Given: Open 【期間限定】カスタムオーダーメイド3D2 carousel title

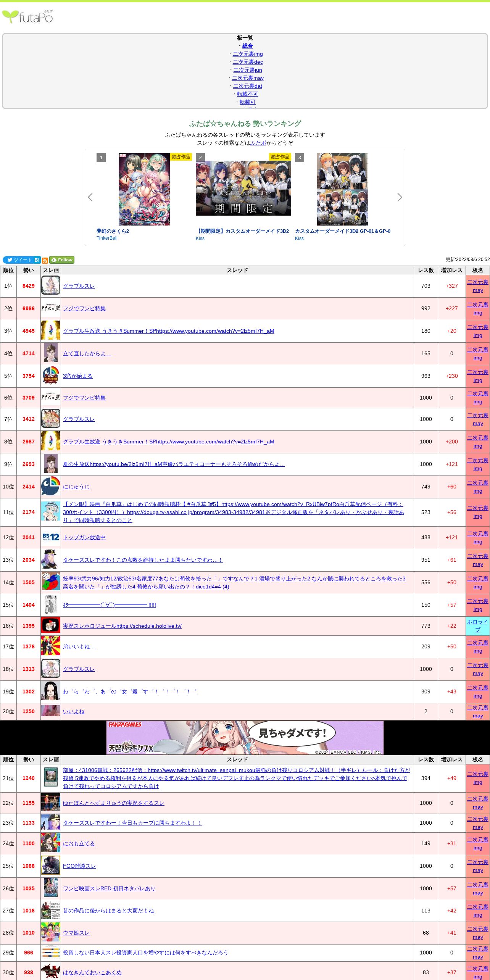Looking at the screenshot, I should 242,231.
